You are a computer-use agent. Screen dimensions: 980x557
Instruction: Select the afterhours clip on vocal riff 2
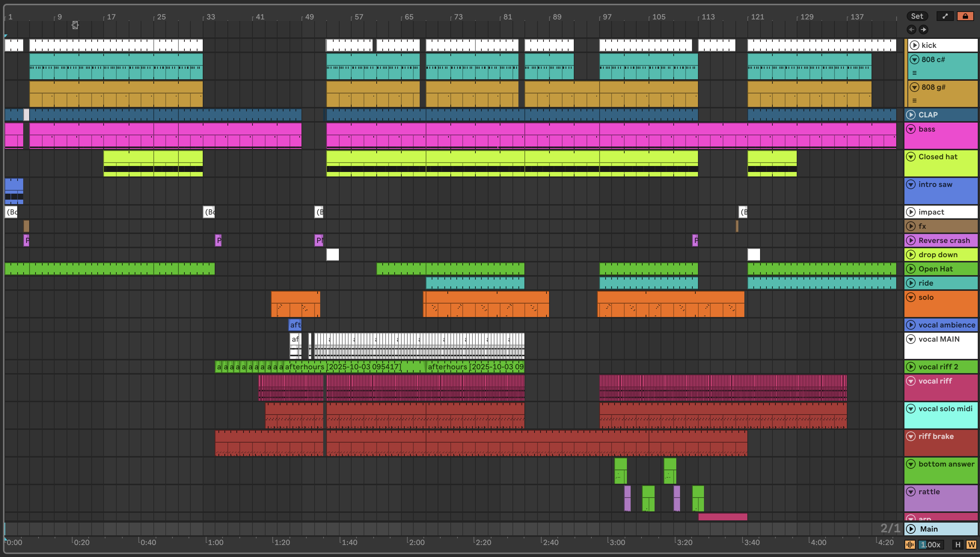(344, 367)
